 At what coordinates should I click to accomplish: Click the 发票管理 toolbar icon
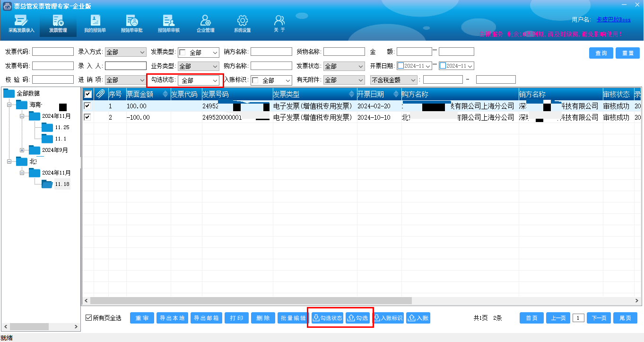click(x=58, y=24)
